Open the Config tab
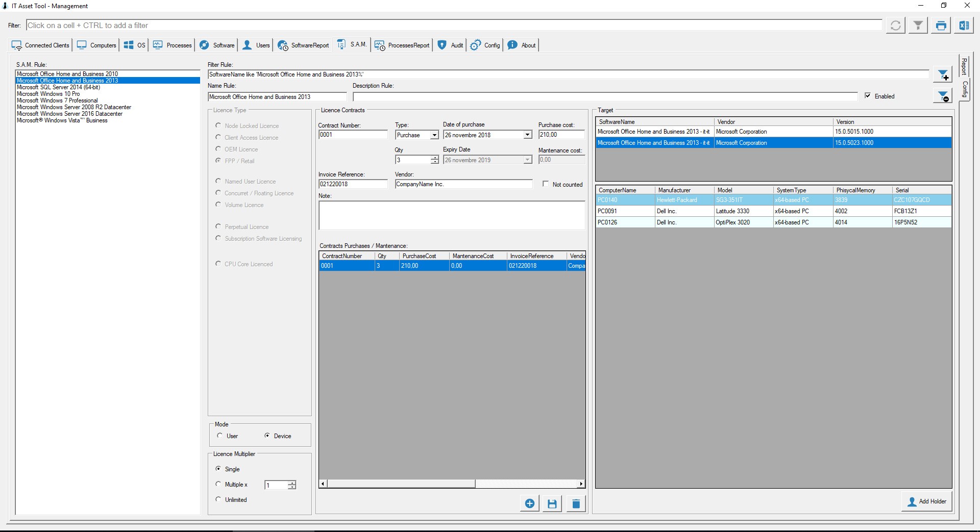 point(485,45)
